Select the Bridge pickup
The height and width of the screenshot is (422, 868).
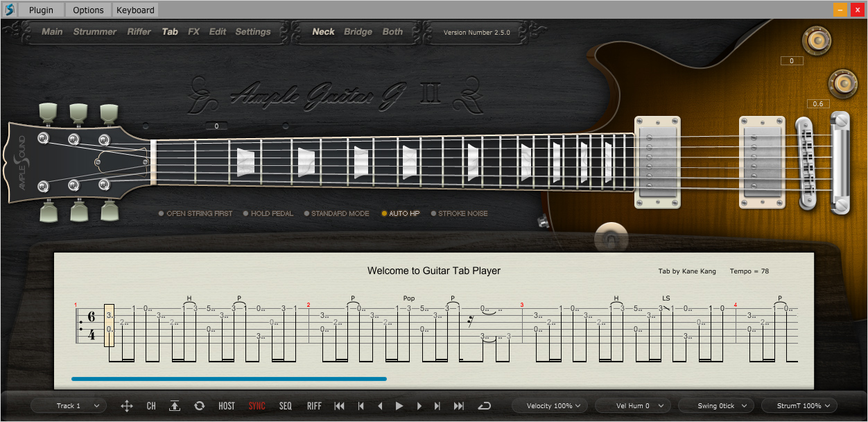358,32
